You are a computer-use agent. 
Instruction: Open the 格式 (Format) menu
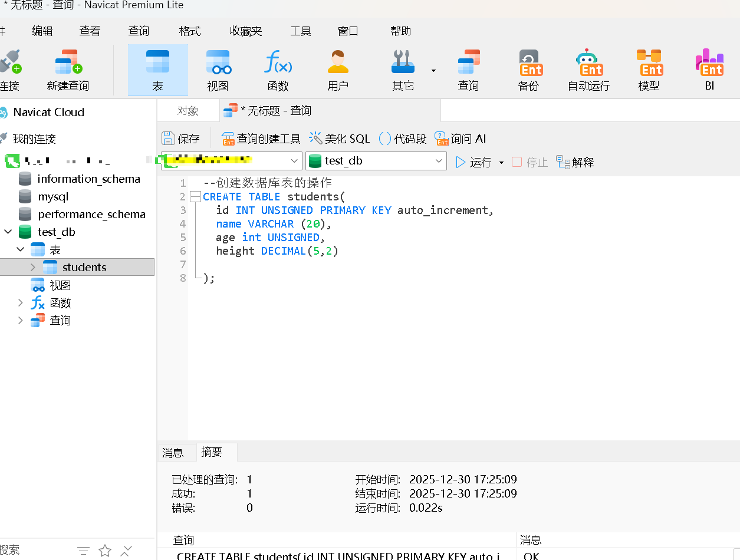190,31
